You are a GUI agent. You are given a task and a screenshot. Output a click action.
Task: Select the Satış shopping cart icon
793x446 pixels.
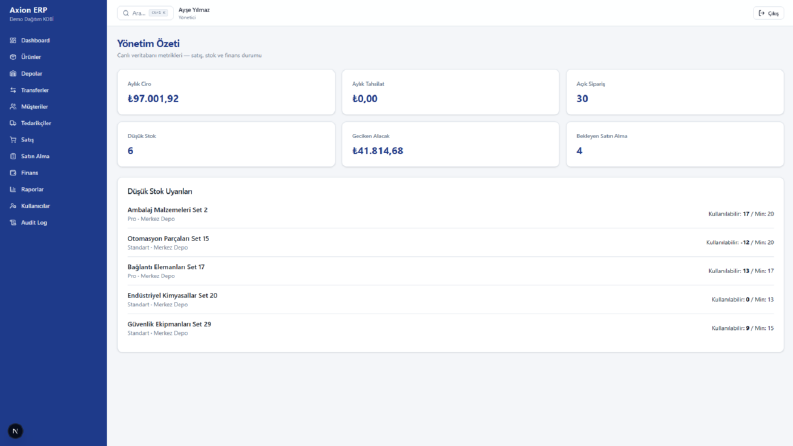(13, 140)
